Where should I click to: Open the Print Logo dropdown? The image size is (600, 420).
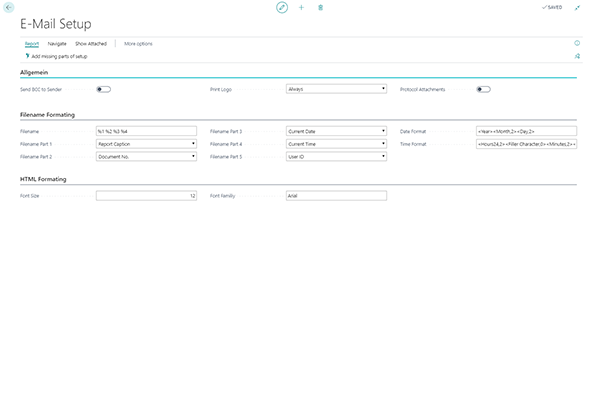tap(336, 89)
